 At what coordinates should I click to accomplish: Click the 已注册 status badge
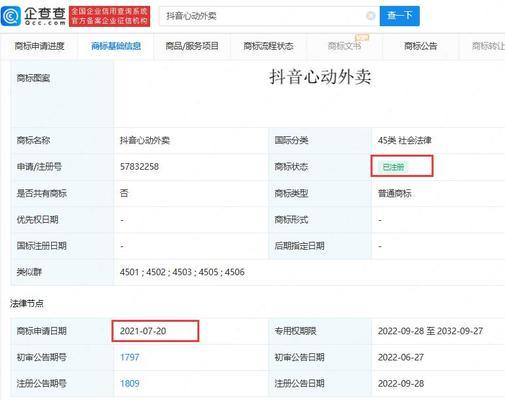[x=393, y=167]
